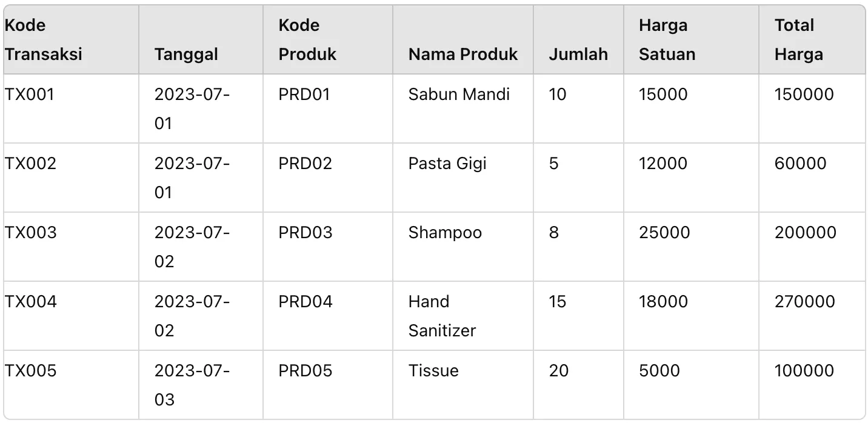Select the Tanggal column header

click(x=186, y=55)
